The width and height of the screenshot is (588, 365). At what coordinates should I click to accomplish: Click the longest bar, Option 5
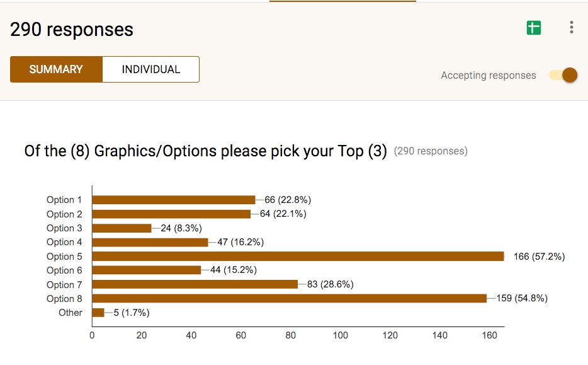coord(298,257)
